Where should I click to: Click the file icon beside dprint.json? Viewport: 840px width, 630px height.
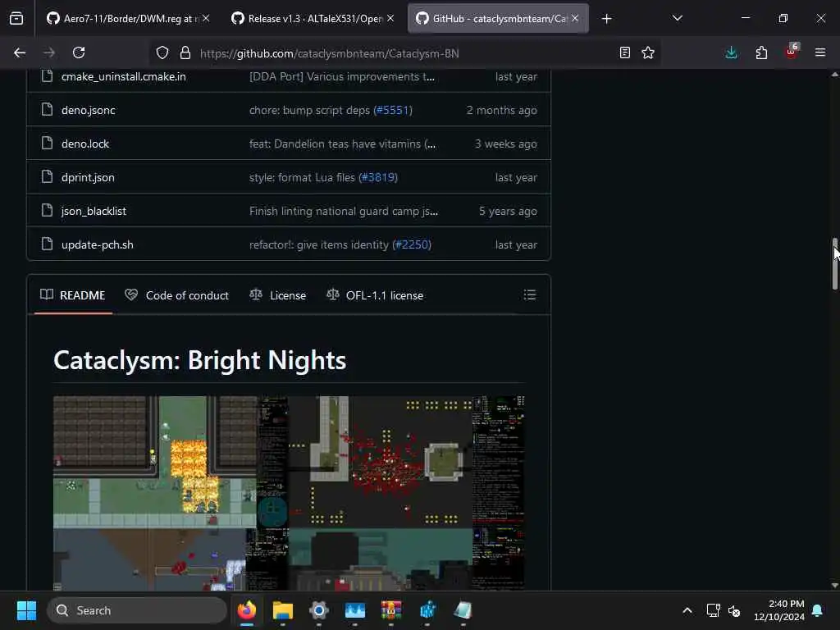coord(47,177)
